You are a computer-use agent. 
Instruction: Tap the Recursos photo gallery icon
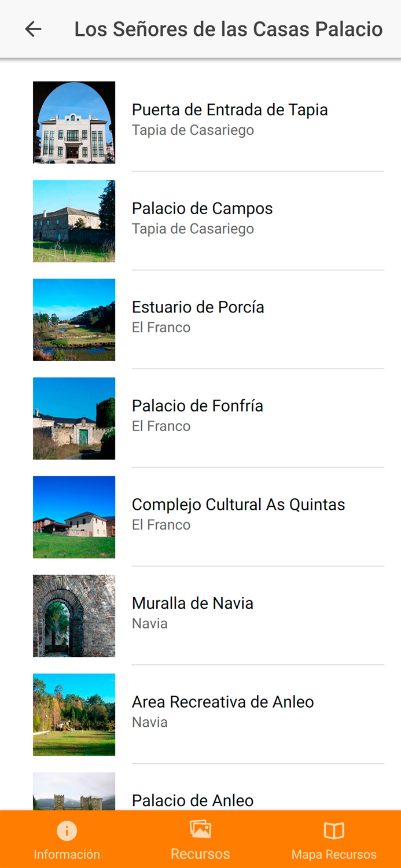(200, 830)
